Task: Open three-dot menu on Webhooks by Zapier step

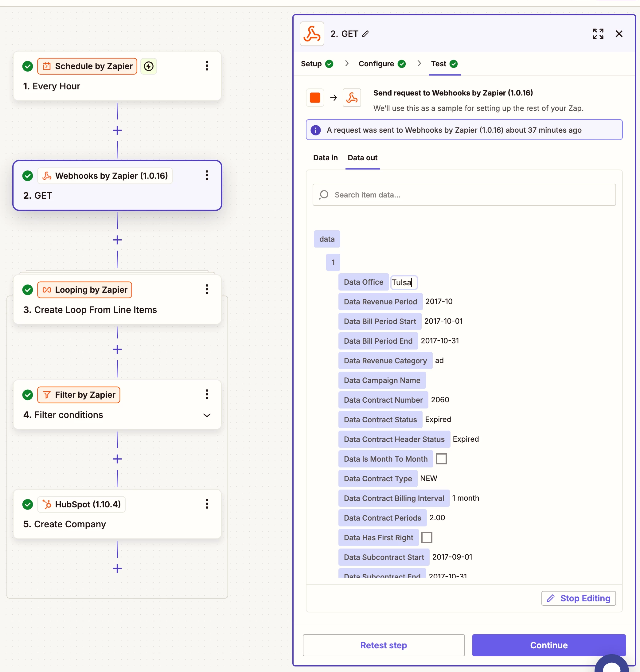Action: tap(207, 175)
